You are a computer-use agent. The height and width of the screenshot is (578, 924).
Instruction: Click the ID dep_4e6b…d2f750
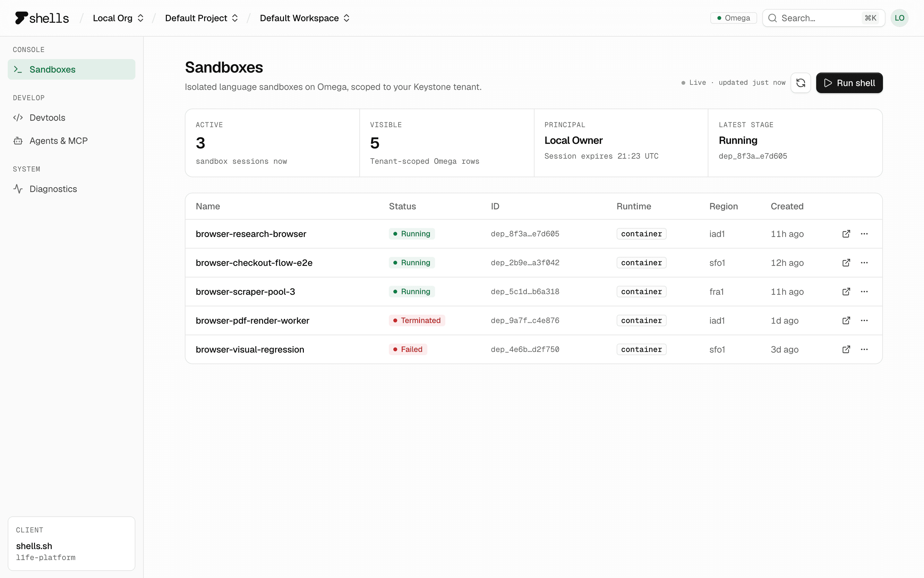point(525,349)
